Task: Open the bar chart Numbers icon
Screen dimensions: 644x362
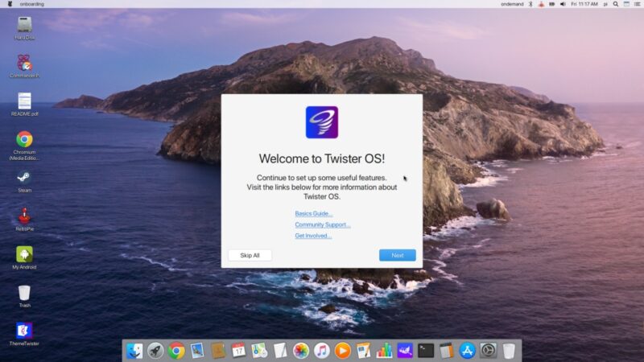Action: pos(385,351)
